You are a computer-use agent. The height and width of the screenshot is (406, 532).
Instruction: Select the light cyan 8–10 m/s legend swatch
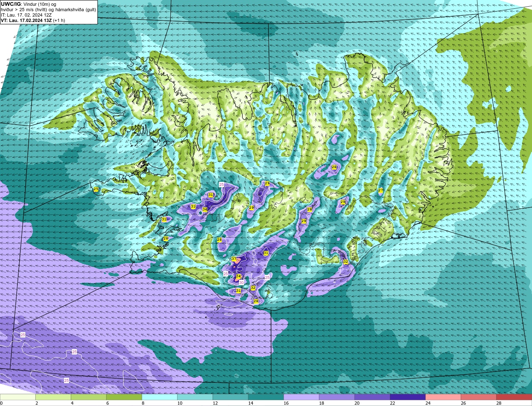click(160, 397)
